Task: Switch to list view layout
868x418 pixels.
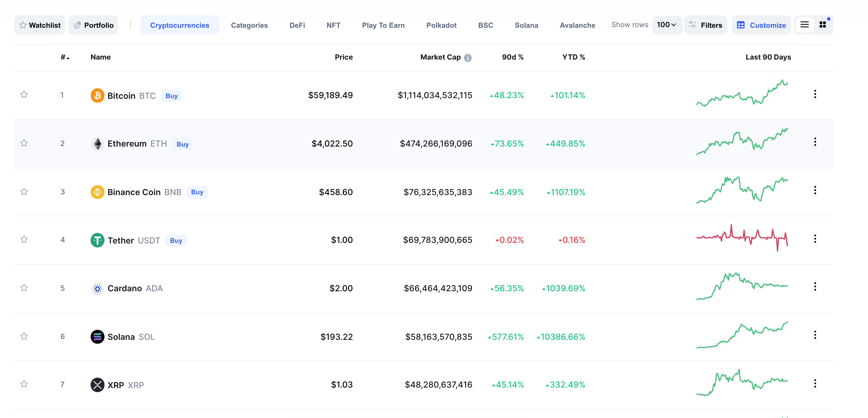Action: 804,24
